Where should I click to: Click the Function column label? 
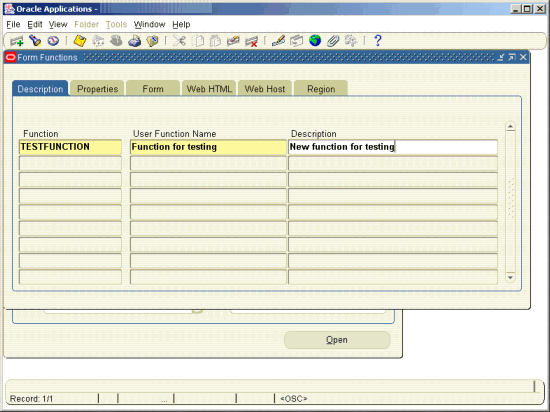click(41, 134)
